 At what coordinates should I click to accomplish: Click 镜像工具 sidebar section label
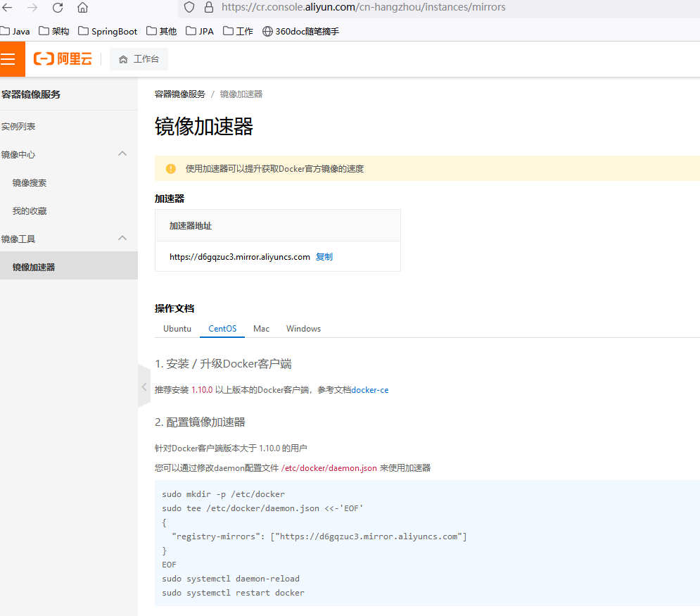click(x=18, y=239)
